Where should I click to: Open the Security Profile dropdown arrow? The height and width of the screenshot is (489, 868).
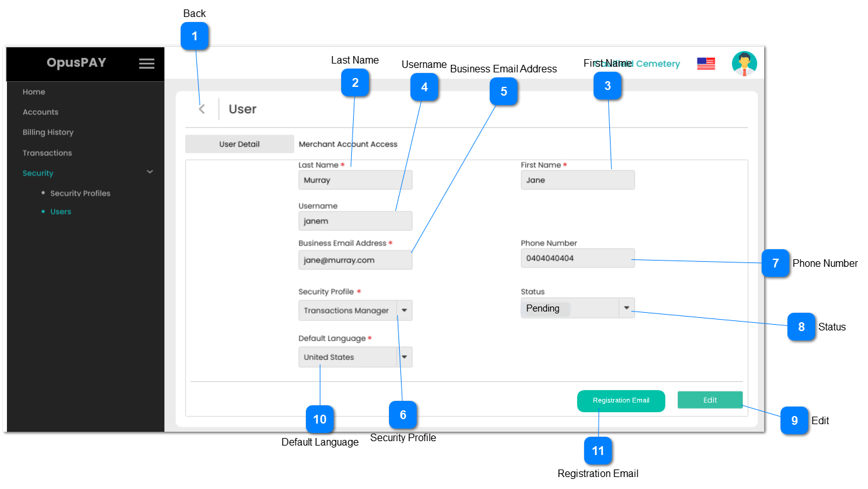tap(404, 310)
